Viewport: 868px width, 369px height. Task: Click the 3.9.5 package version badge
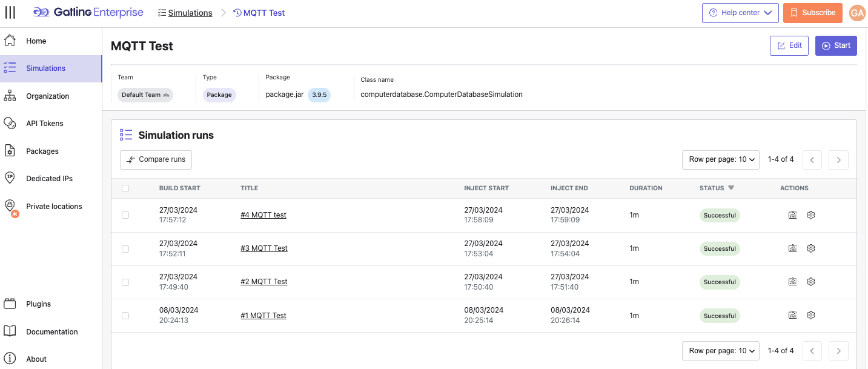click(319, 95)
